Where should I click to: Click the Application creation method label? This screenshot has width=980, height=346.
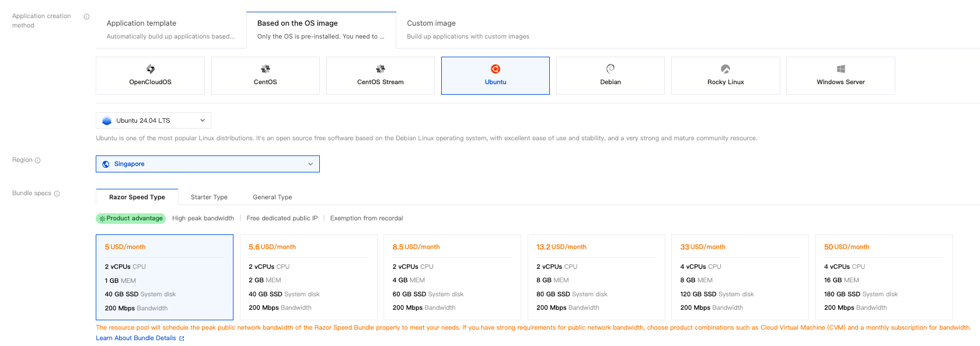(x=41, y=21)
